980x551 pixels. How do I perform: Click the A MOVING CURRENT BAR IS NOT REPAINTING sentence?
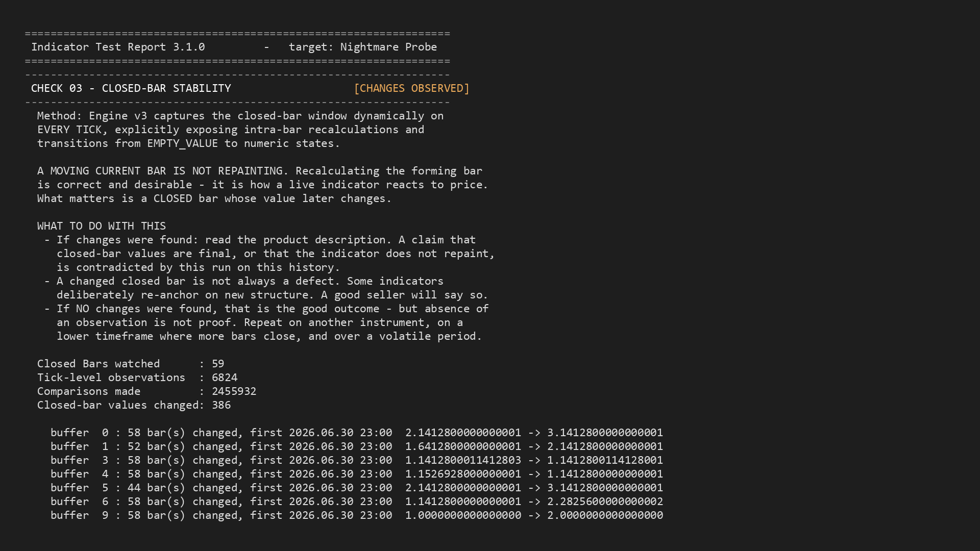163,171
